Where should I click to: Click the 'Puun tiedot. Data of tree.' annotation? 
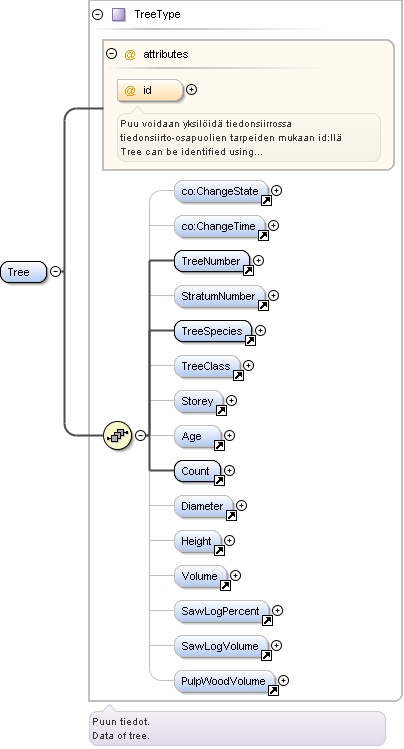click(x=237, y=728)
